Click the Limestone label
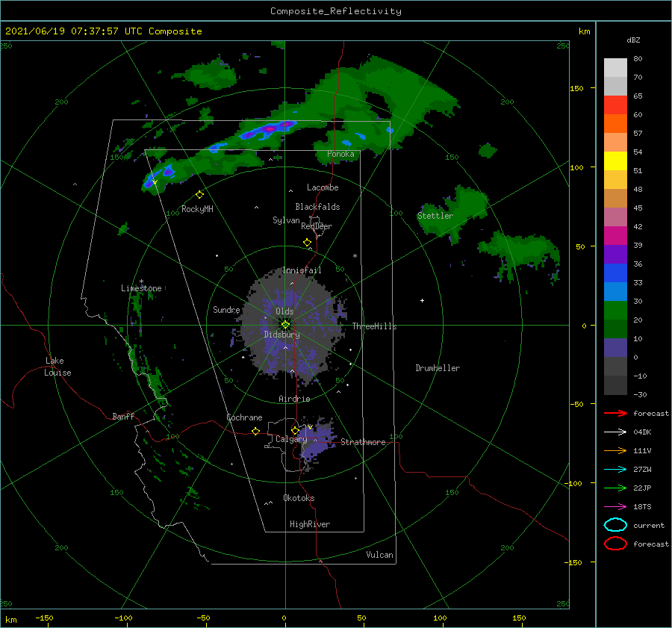Screen dimensions: 672x628 [x=141, y=288]
